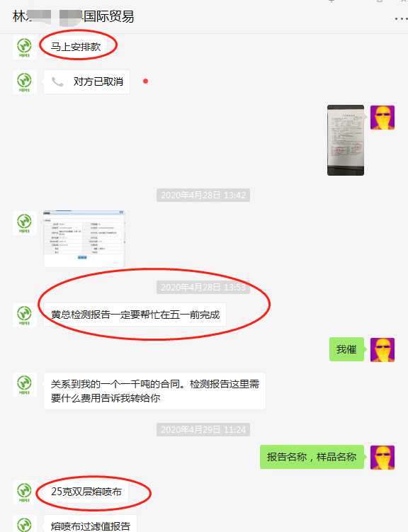Select the 黄总检测报告一定要帮忙在五一前完成 message
The height and width of the screenshot is (532, 408).
click(x=135, y=315)
